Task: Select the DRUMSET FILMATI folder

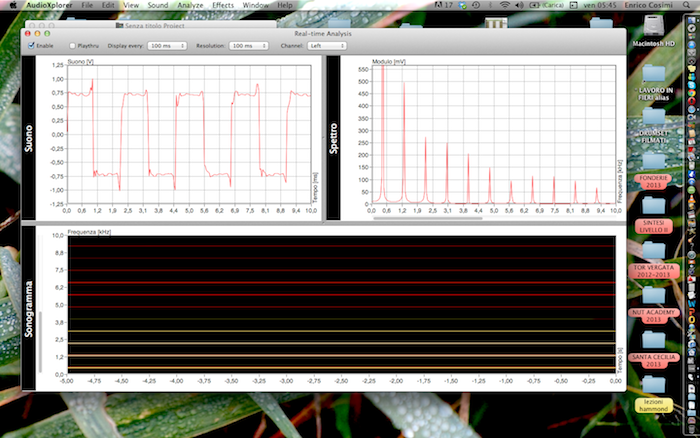Action: tap(654, 118)
